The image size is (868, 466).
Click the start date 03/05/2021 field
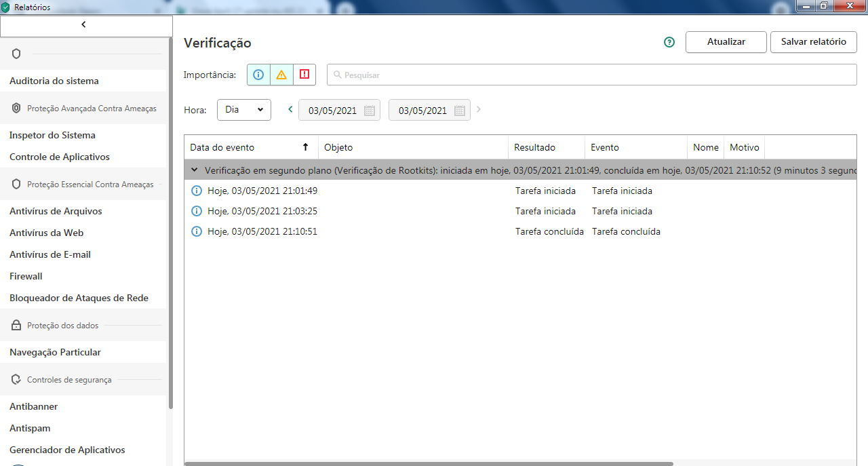coord(339,110)
